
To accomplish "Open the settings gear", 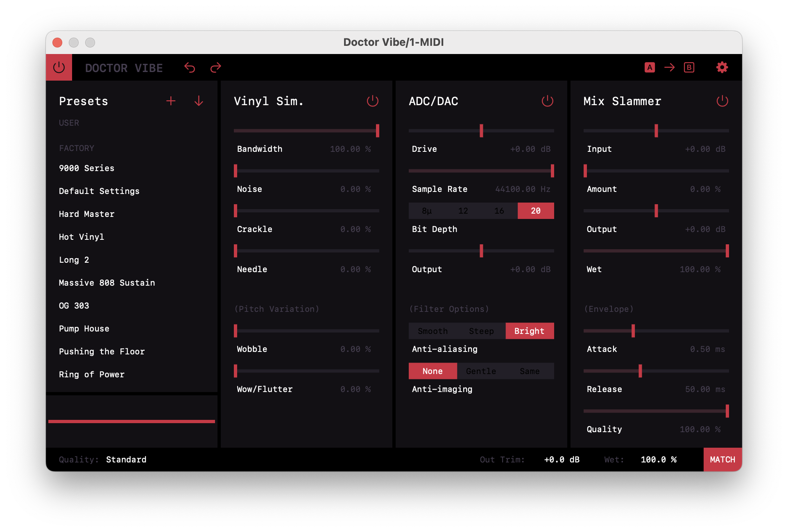I will [x=722, y=68].
